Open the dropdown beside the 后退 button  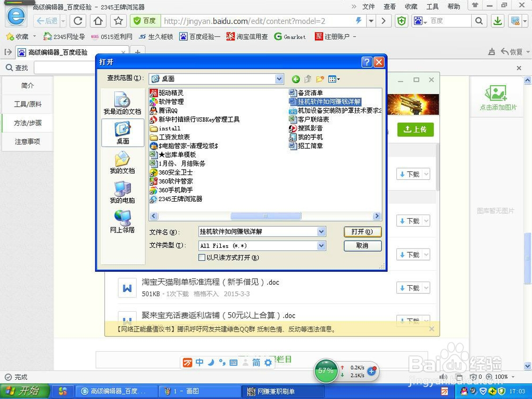pyautogui.click(x=63, y=21)
